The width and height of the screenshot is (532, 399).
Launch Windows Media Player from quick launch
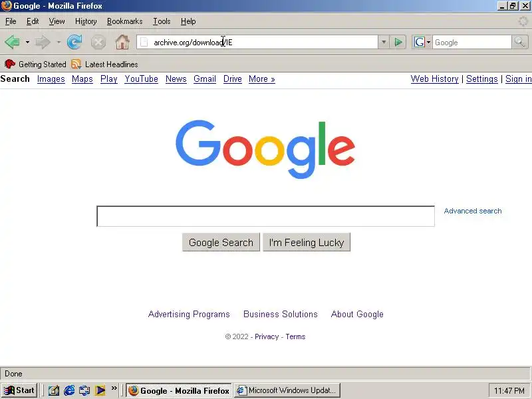pyautogui.click(x=100, y=390)
